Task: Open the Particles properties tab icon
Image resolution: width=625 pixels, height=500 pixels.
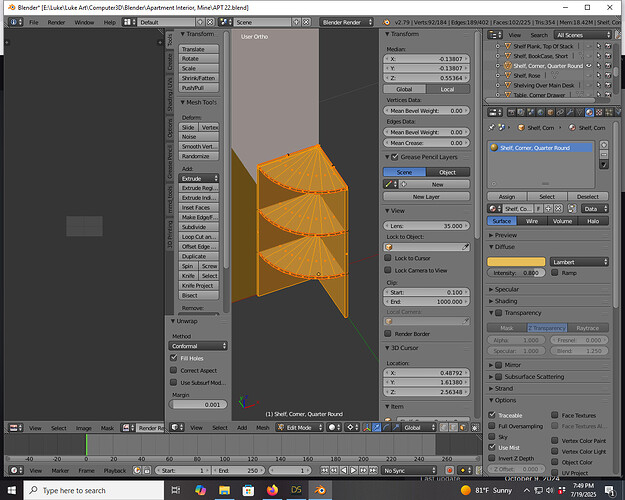Action: coord(609,112)
